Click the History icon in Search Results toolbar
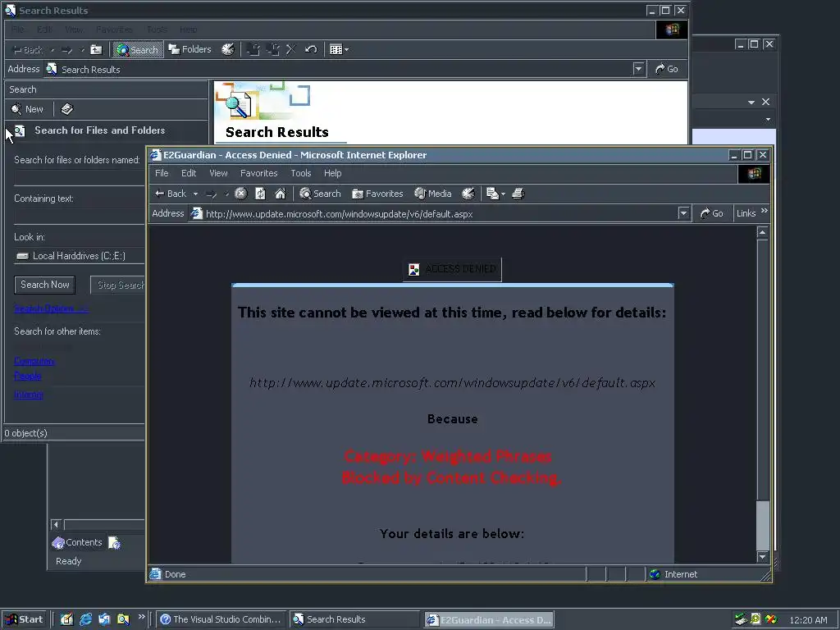Image resolution: width=840 pixels, height=630 pixels. [x=228, y=49]
